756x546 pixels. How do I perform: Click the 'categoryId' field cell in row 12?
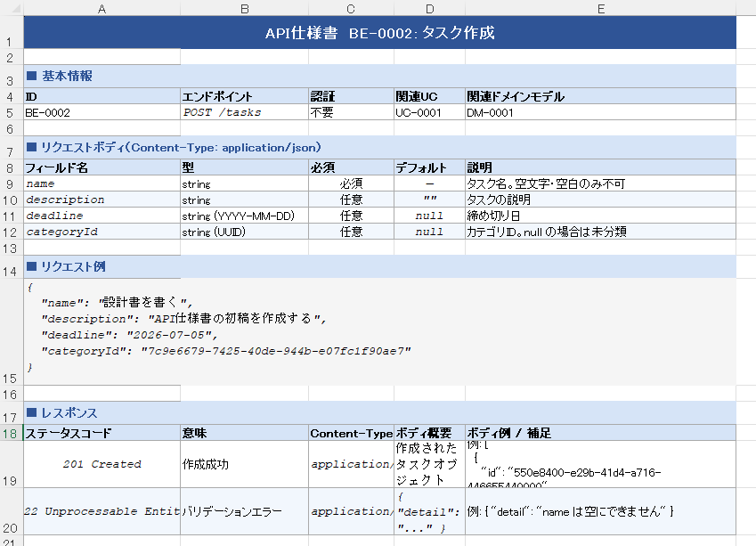click(x=102, y=232)
